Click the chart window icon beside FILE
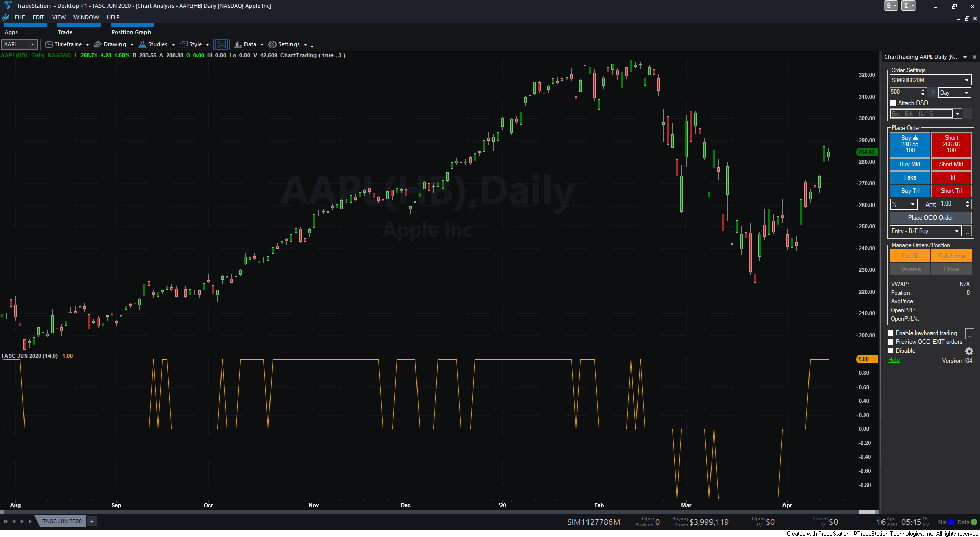Image resolution: width=980 pixels, height=537 pixels. (6, 17)
